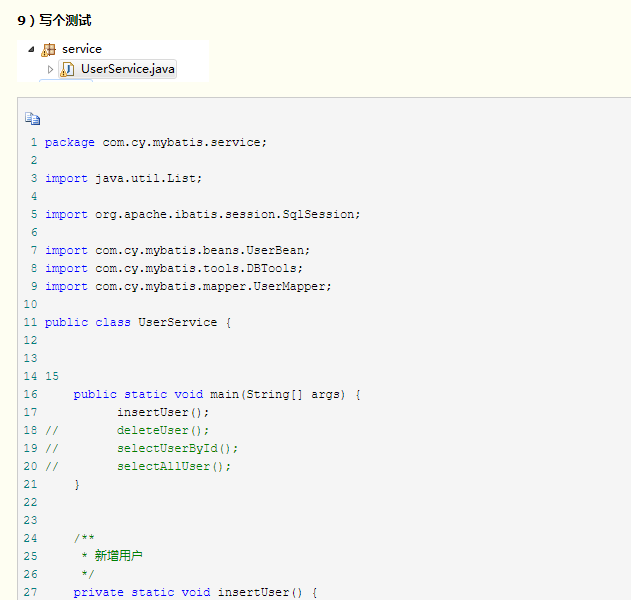
Task: Click the UserService.java file icon
Action: point(67,69)
